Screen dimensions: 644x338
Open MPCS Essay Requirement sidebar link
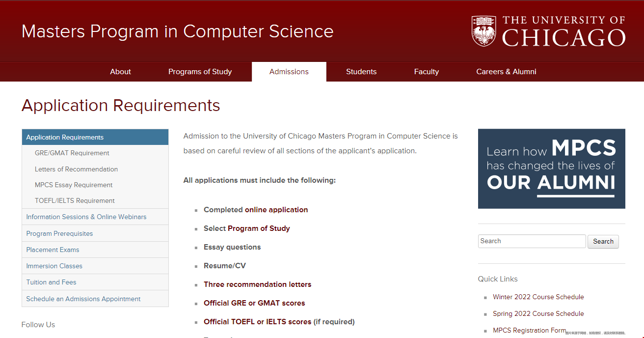click(x=74, y=185)
